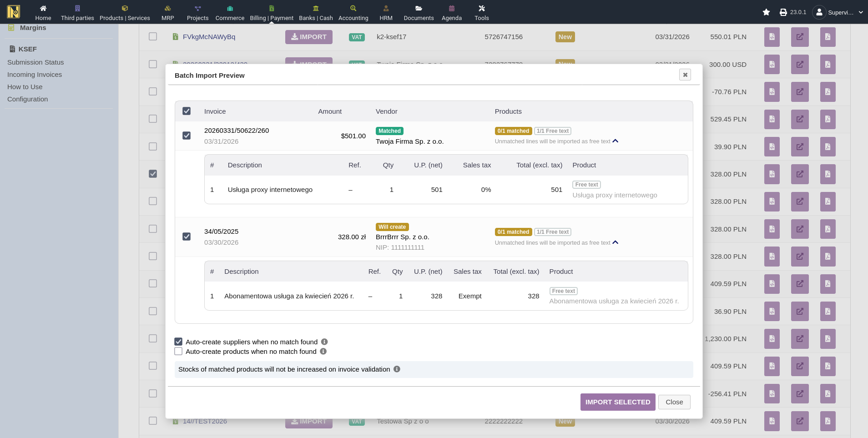868x438 pixels.
Task: Click XML file icon in 39.90 PLN row
Action: click(x=772, y=146)
